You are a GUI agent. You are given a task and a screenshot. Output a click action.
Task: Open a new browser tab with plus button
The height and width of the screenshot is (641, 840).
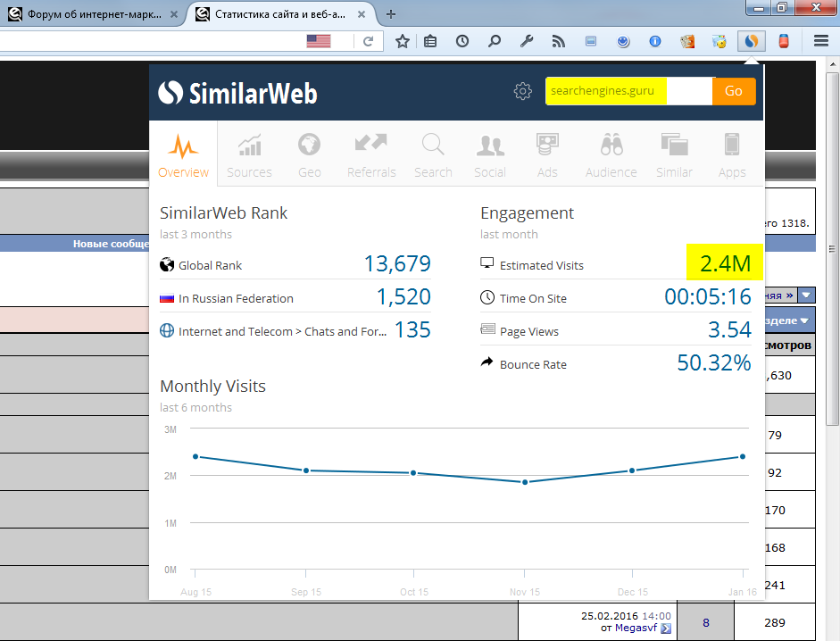click(391, 14)
